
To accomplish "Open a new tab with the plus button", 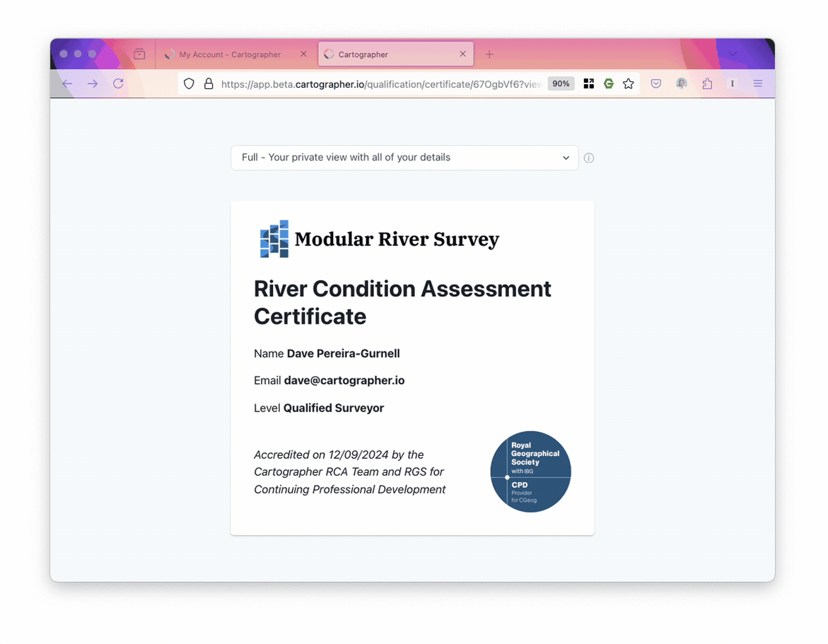I will point(489,54).
